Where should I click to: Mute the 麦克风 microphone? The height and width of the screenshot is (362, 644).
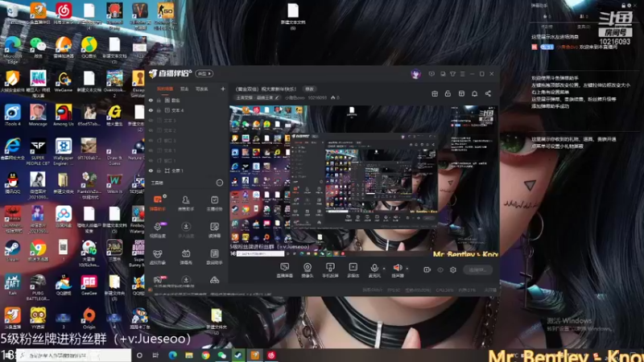[x=374, y=270]
